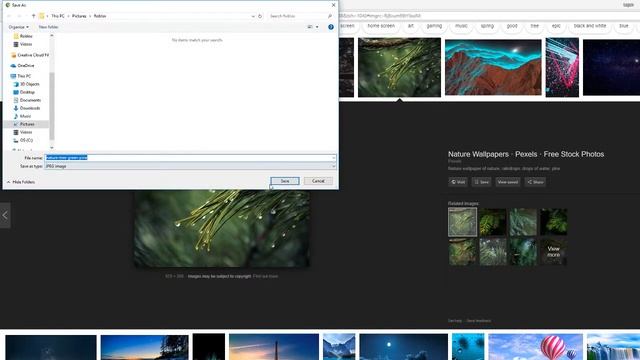Open the Save as type dropdown
Image resolution: width=640 pixels, height=360 pixels.
[x=190, y=166]
